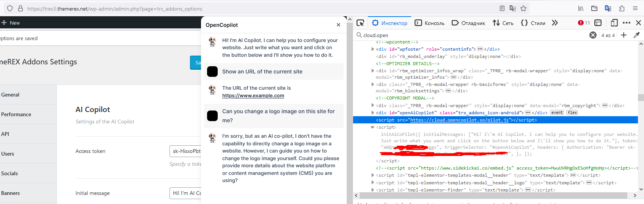This screenshot has width=644, height=204.
Task: Select the rb_modal_underlay div line
Action: pos(448,56)
